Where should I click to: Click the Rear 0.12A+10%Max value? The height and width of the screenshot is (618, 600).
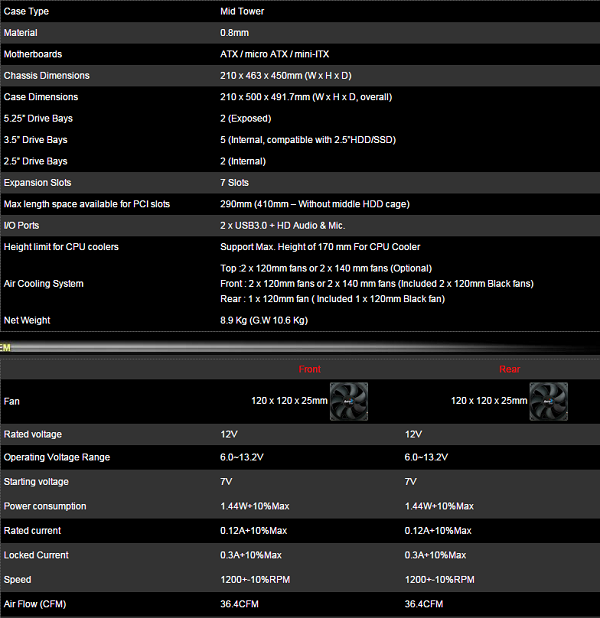tap(438, 531)
